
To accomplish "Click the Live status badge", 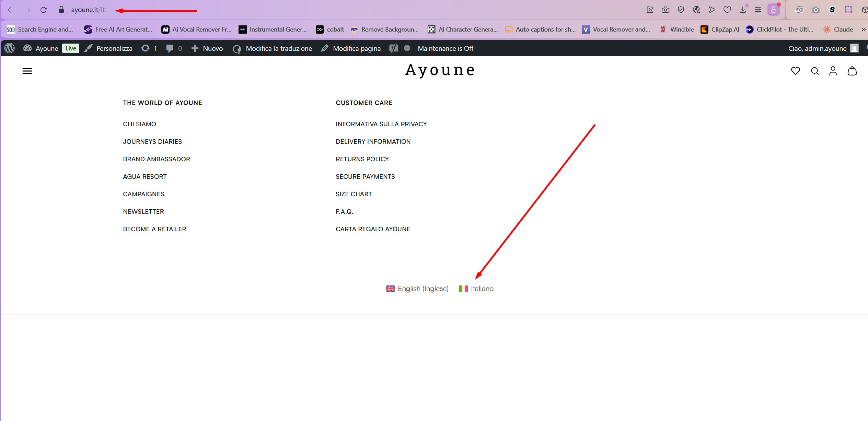I will click(x=71, y=48).
